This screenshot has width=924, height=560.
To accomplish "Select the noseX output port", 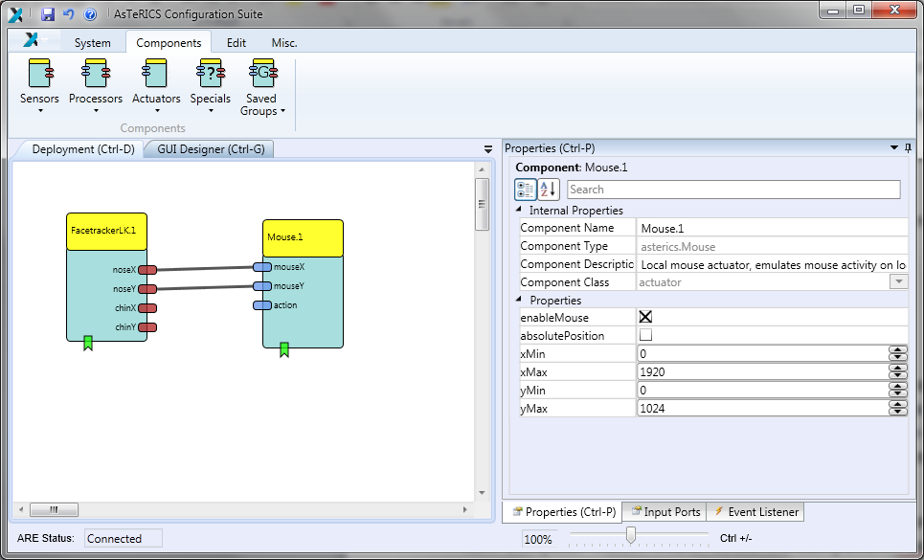I will (147, 270).
